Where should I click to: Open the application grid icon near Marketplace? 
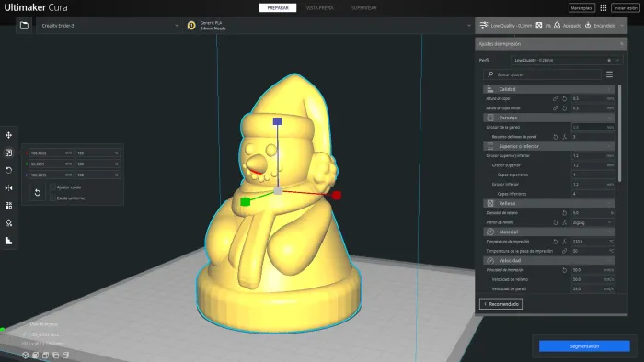[604, 7]
